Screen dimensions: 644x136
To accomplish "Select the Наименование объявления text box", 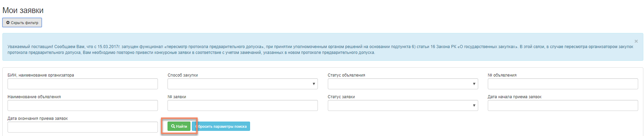I will (83, 105).
